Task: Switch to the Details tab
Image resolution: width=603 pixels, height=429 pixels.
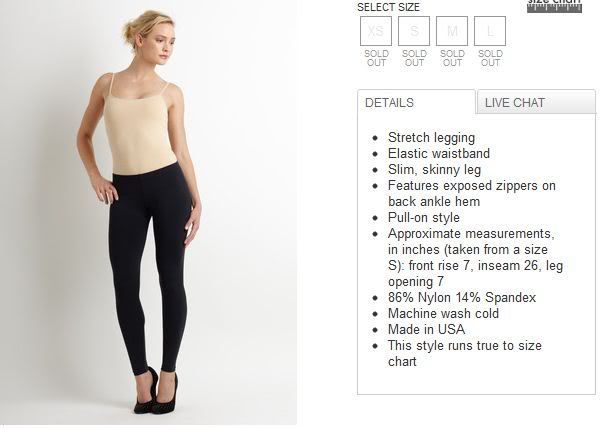Action: point(416,102)
